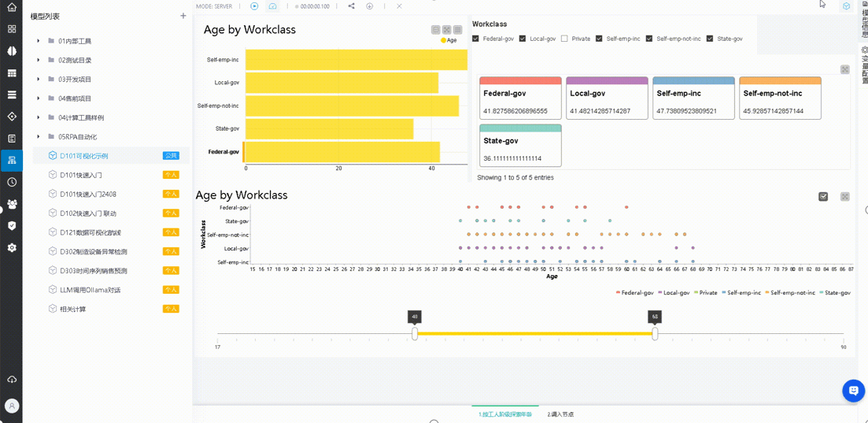
Task: Select the Local-gov summary card
Action: [x=607, y=98]
